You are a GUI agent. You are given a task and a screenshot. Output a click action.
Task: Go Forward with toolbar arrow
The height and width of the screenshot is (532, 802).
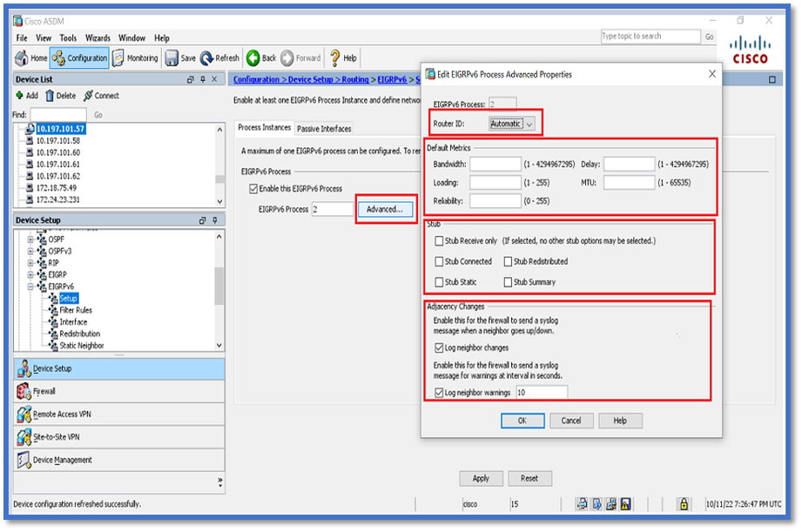point(300,58)
